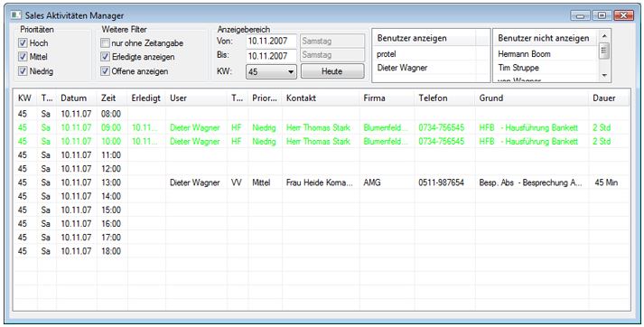This screenshot has height=327, width=644.
Task: Toggle 'Offene anzeigen' checkbox
Action: pyautogui.click(x=106, y=71)
